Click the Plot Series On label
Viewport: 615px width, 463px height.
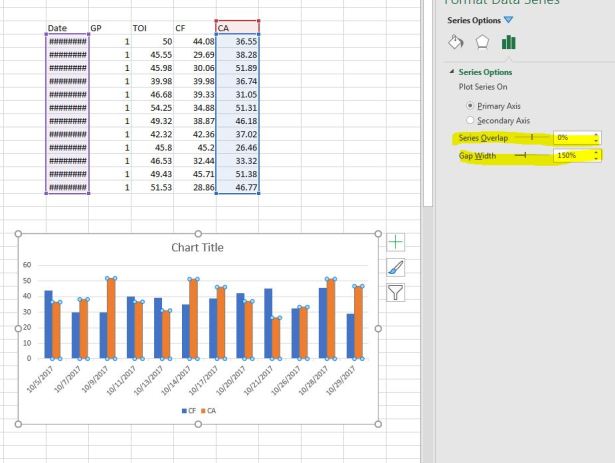click(x=483, y=87)
